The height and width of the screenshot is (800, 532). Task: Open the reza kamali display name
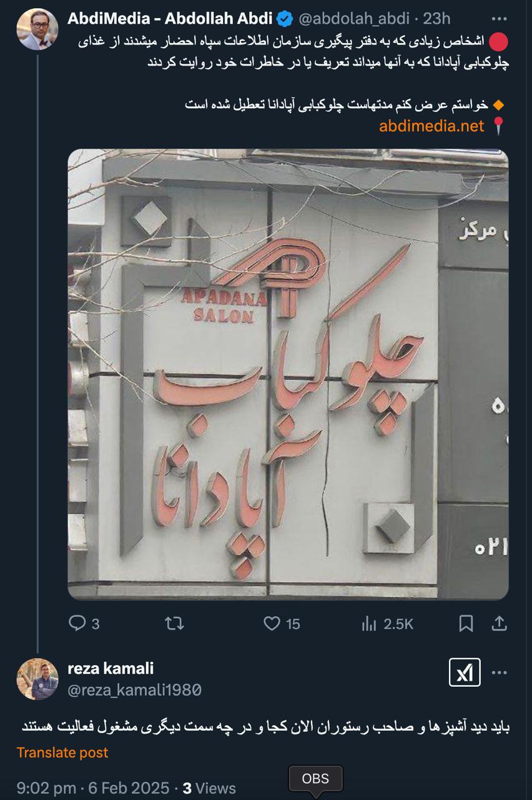point(111,668)
